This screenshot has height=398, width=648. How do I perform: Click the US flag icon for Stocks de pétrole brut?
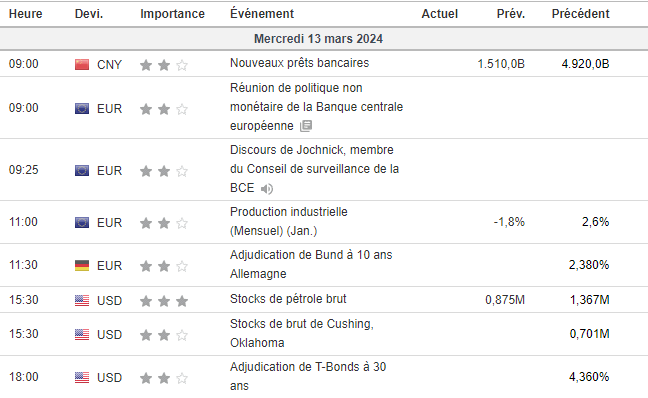click(x=82, y=300)
